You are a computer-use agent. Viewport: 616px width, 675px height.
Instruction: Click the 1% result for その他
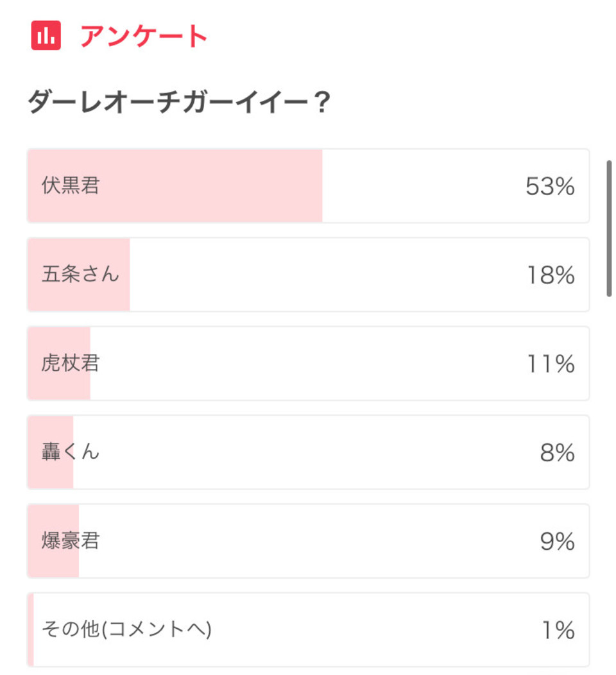tap(558, 630)
